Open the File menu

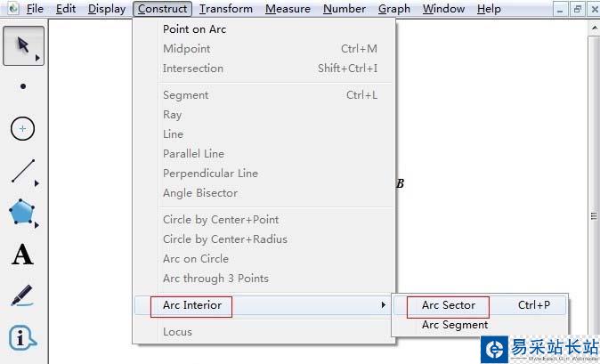pos(35,9)
